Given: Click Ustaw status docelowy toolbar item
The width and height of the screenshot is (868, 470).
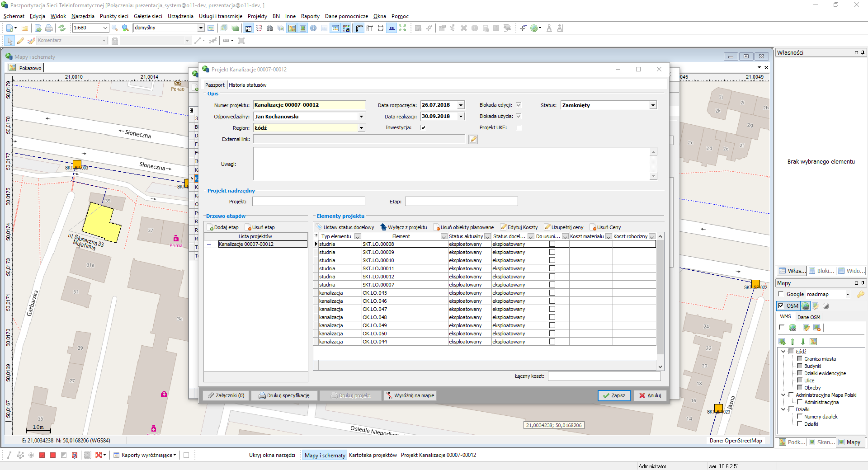Looking at the screenshot, I should click(345, 227).
